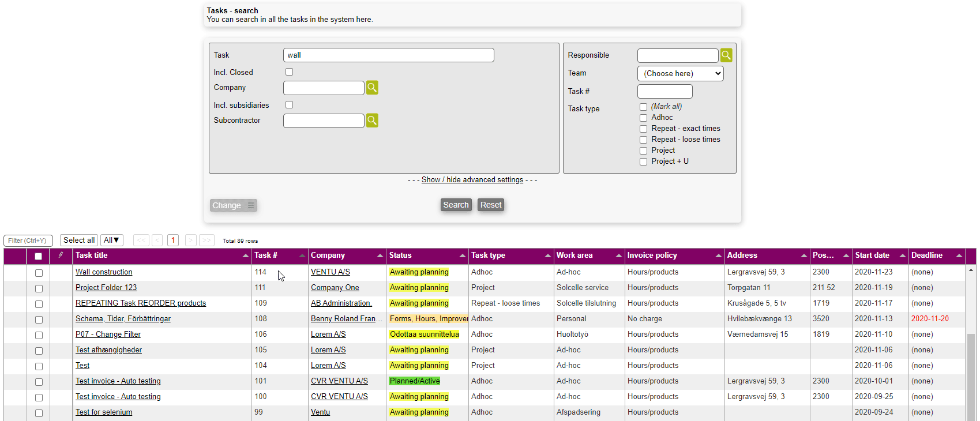
Task: Open the Team dropdown
Action: pos(680,74)
